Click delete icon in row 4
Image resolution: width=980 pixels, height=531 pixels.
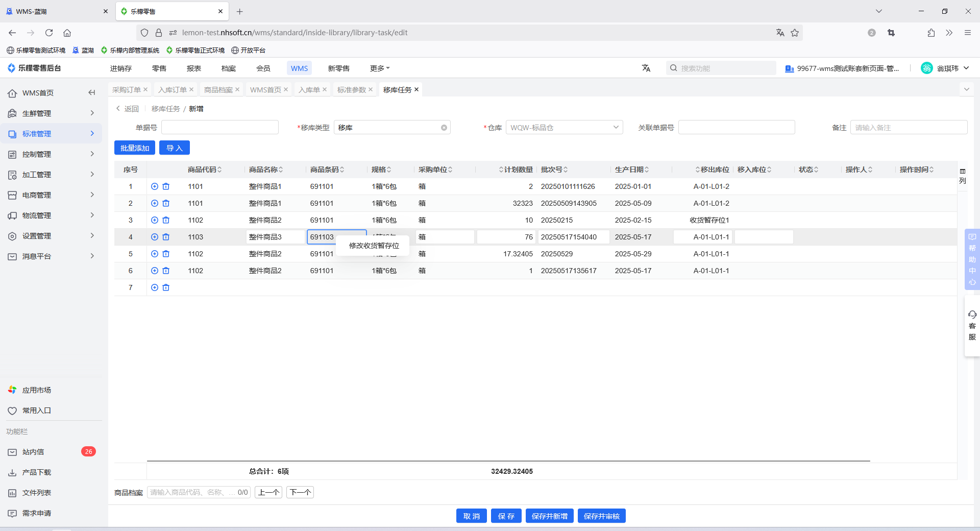click(x=166, y=237)
